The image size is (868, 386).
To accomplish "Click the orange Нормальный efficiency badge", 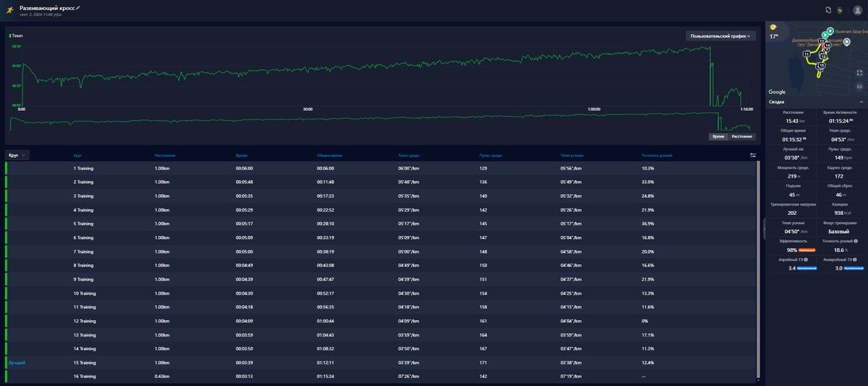I will pyautogui.click(x=807, y=249).
